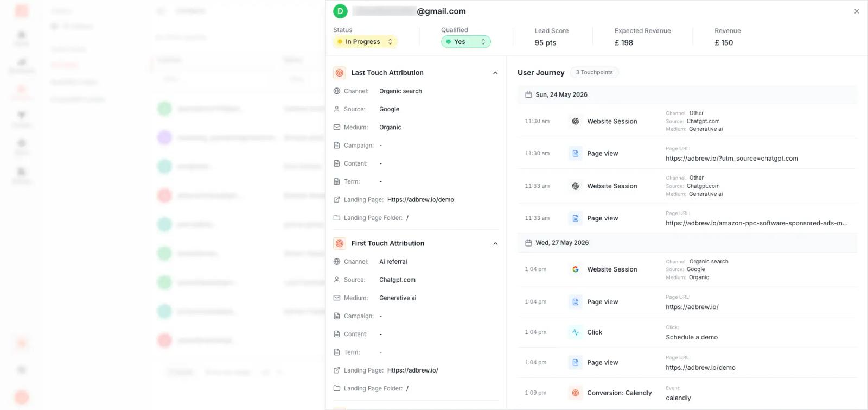Image resolution: width=868 pixels, height=410 pixels.
Task: Open the Last Touch landing page Https://adbrew.io/demo
Action: [420, 200]
